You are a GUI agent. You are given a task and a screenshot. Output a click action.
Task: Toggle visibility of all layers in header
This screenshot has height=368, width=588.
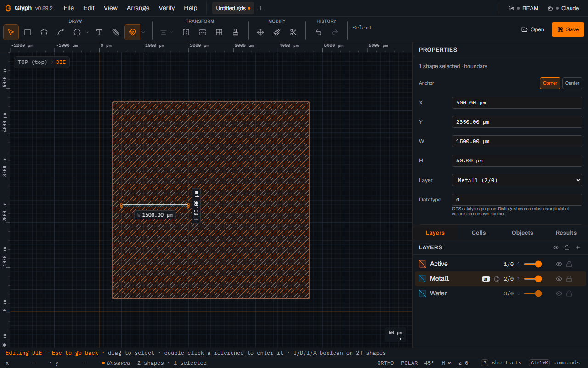click(x=556, y=247)
